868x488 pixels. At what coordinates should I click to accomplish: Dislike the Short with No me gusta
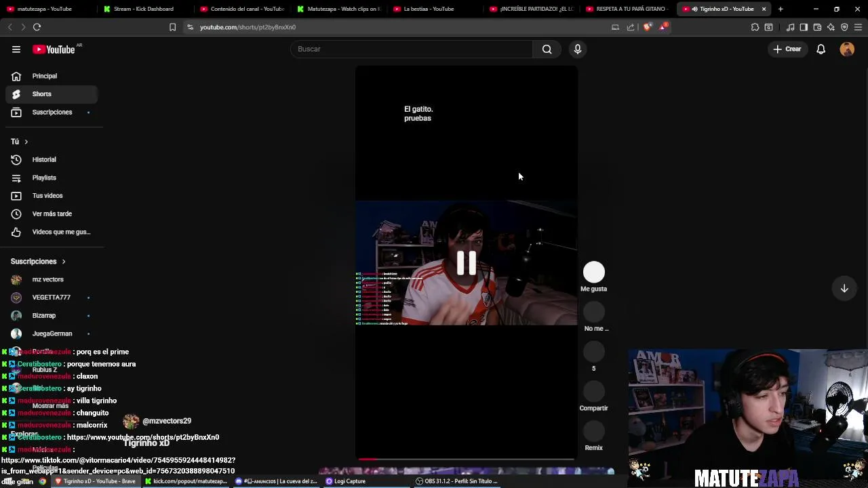coord(593,312)
